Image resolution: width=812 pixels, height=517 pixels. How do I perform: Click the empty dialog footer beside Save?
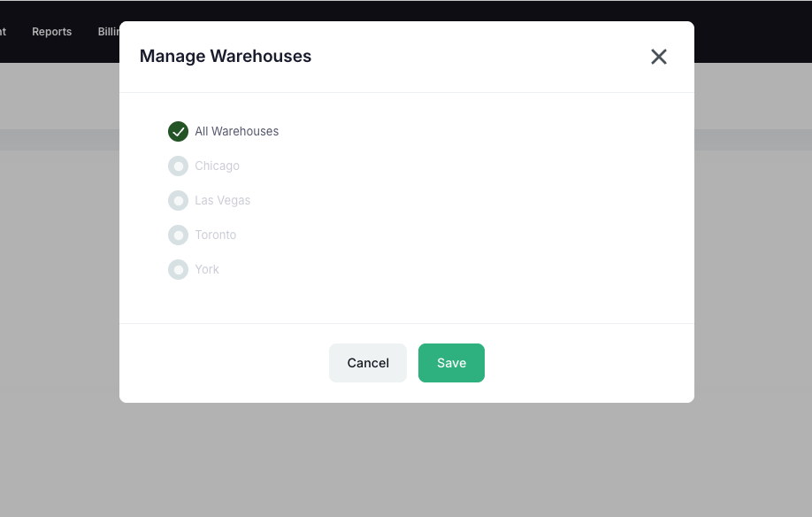pos(584,363)
